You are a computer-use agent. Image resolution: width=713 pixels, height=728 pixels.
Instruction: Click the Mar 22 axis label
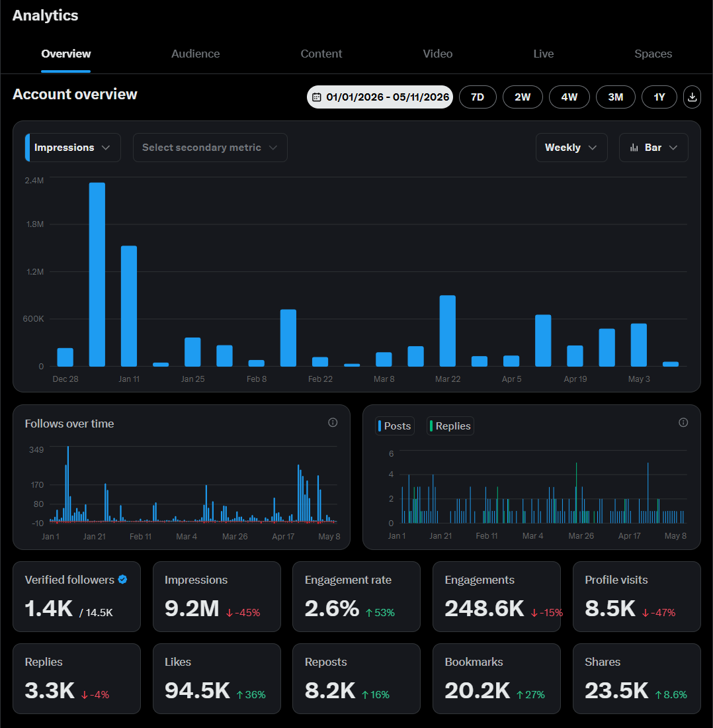[448, 379]
